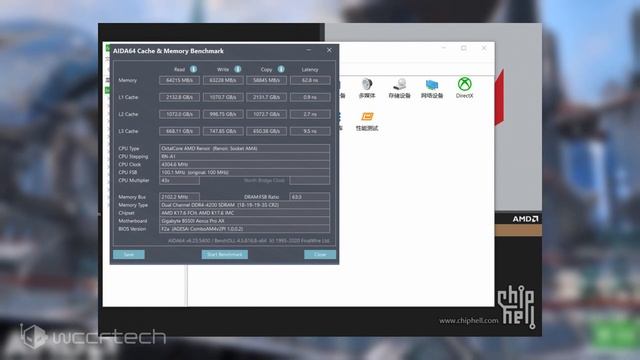640x360 pixels.
Task: Close the AIDA64 main window behind
Action: (x=484, y=48)
